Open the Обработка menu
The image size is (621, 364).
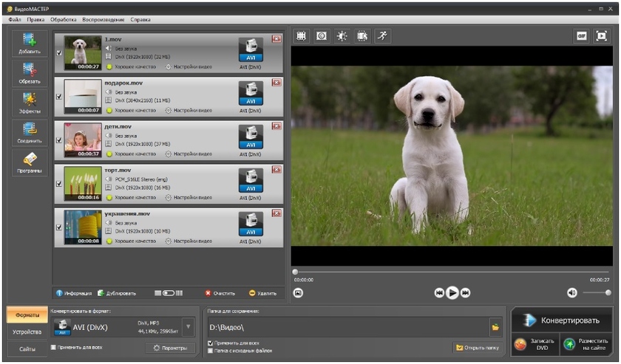click(x=63, y=18)
